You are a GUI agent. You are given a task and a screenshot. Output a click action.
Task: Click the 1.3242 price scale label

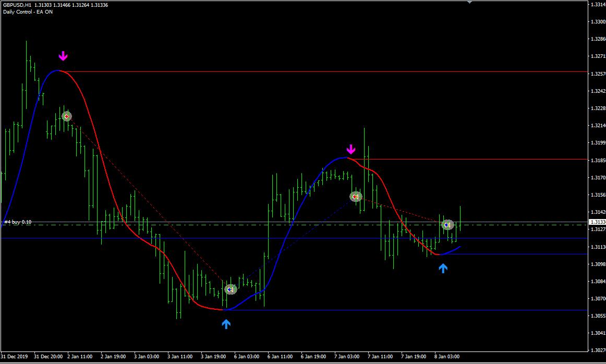click(x=598, y=91)
